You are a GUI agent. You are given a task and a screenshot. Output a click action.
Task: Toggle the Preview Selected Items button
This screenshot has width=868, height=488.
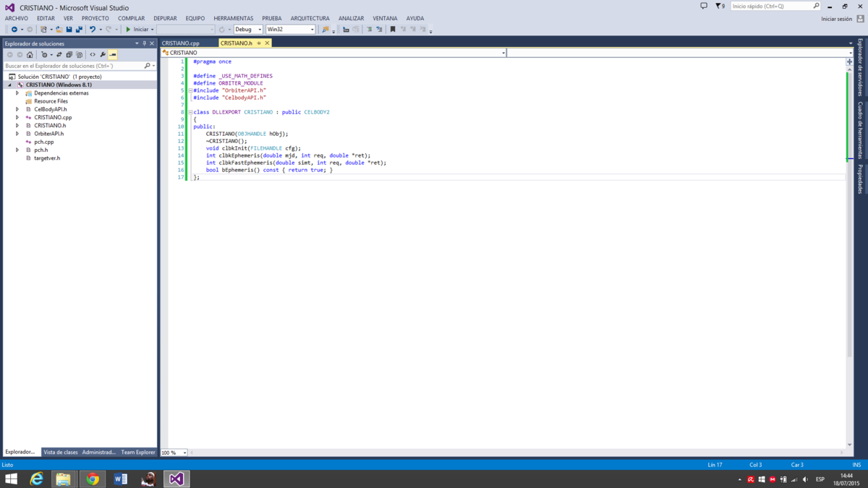pyautogui.click(x=113, y=55)
